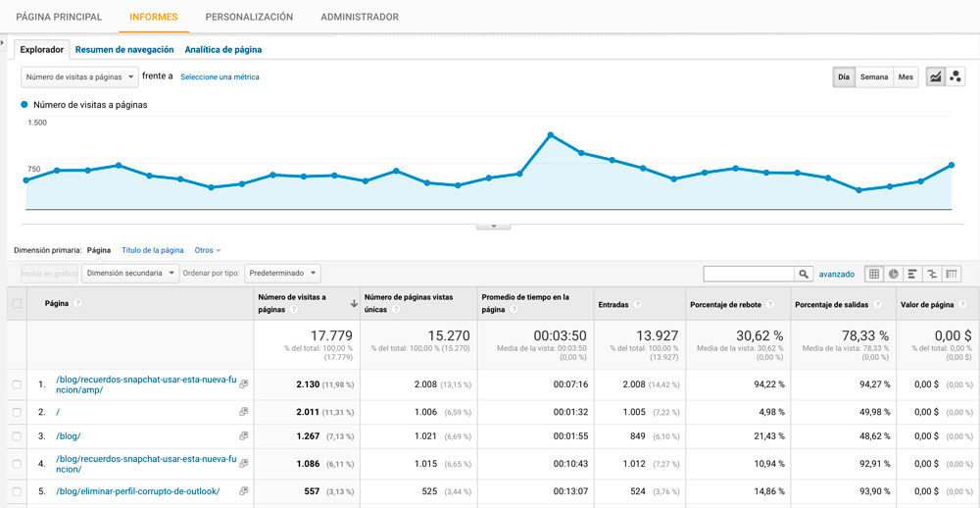The height and width of the screenshot is (508, 980).
Task: Click the table search input field
Action: 749,274
